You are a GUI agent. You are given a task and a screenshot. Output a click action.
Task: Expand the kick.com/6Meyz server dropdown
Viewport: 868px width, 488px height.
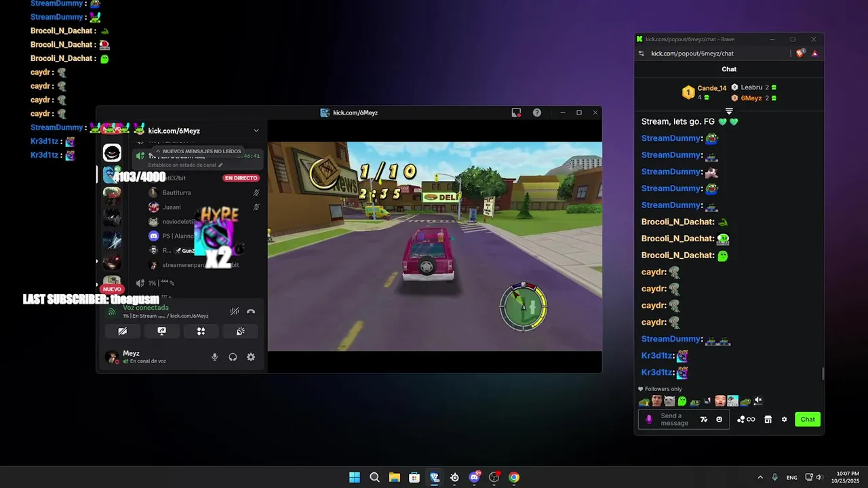coord(256,130)
